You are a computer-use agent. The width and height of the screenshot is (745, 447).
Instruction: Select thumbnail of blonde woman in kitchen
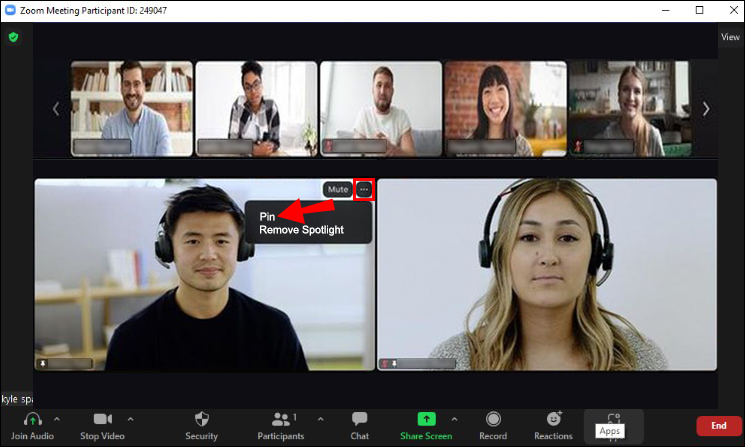coord(629,108)
